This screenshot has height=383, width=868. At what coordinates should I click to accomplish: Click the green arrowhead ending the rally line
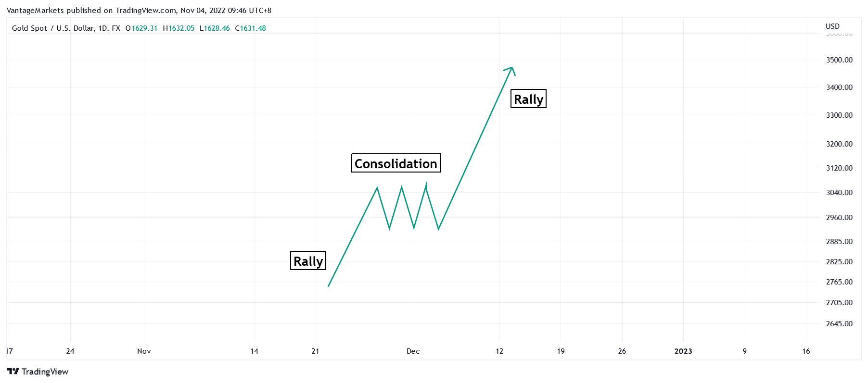coord(511,69)
